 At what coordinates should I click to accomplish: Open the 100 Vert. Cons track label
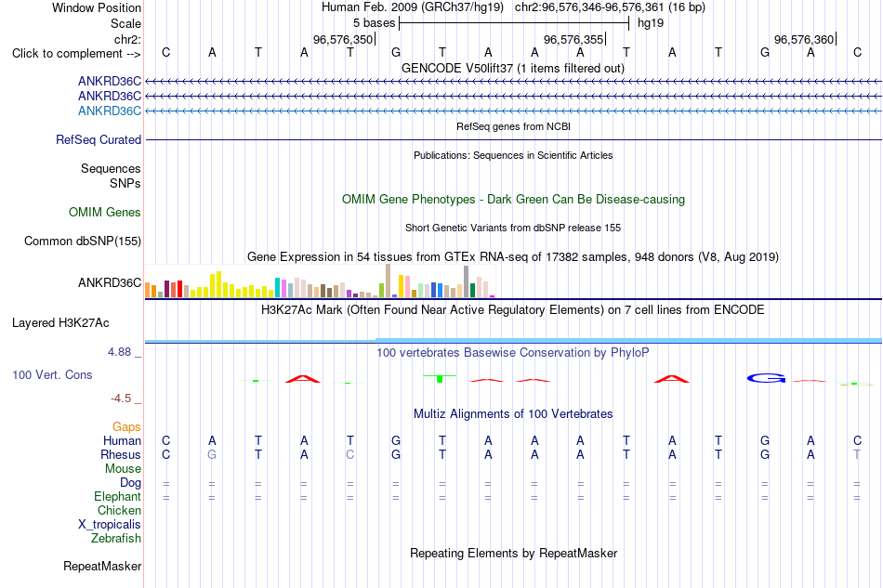[x=52, y=374]
